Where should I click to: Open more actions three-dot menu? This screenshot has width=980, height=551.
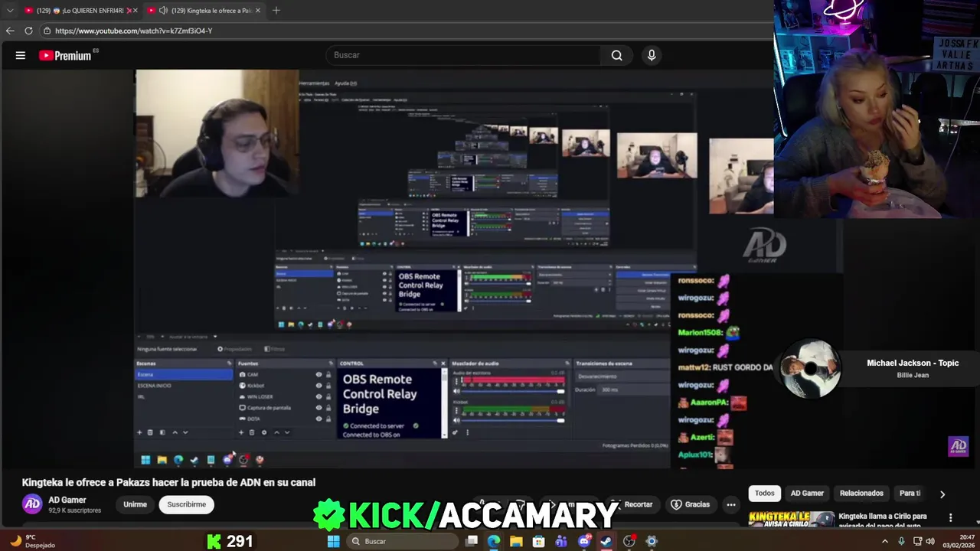tap(731, 504)
